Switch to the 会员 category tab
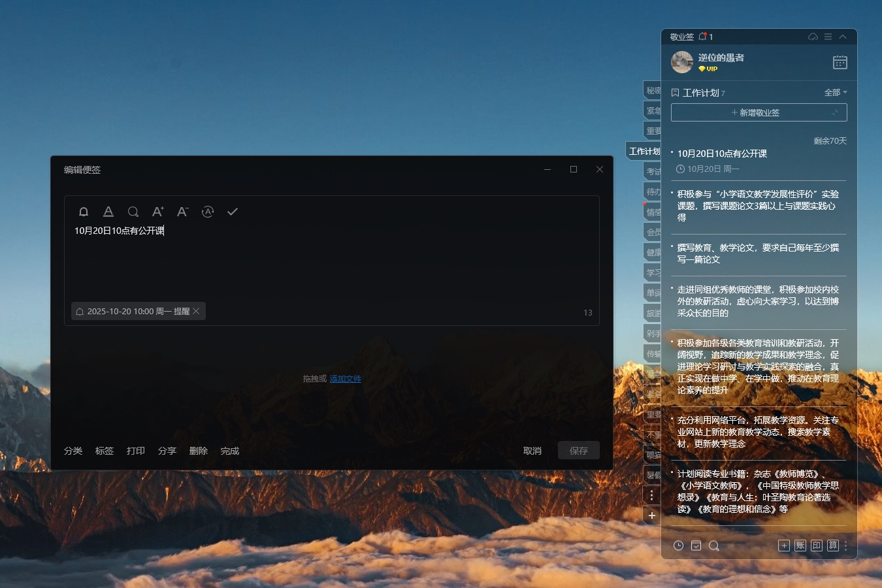882x588 pixels. [x=652, y=232]
